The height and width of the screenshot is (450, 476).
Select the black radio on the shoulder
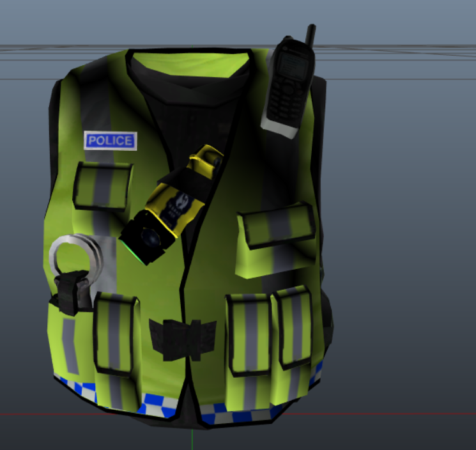(288, 85)
